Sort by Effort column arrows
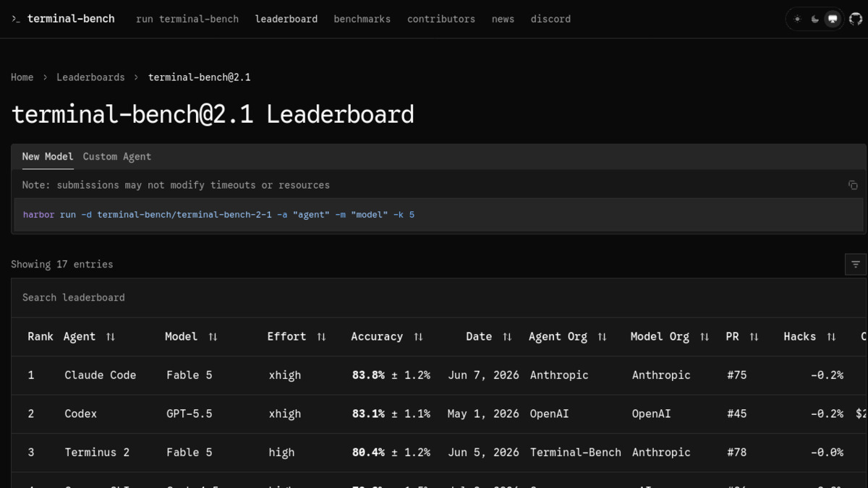The width and height of the screenshot is (868, 488). 321,337
